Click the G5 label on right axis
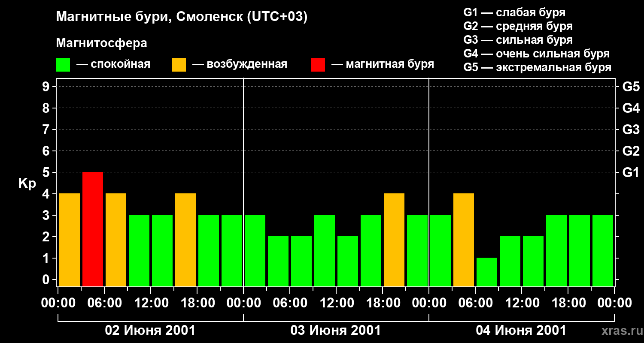The width and height of the screenshot is (644, 343). [631, 87]
